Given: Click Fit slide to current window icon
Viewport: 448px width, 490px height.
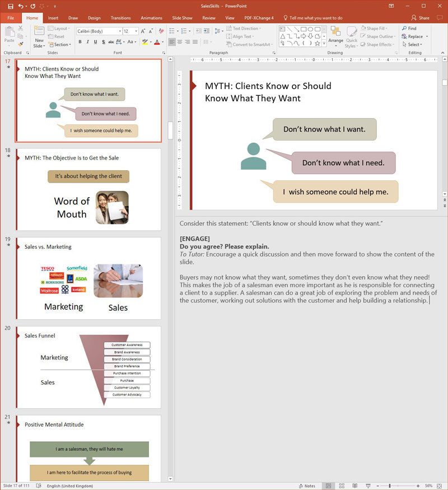Looking at the screenshot, I should point(439,486).
